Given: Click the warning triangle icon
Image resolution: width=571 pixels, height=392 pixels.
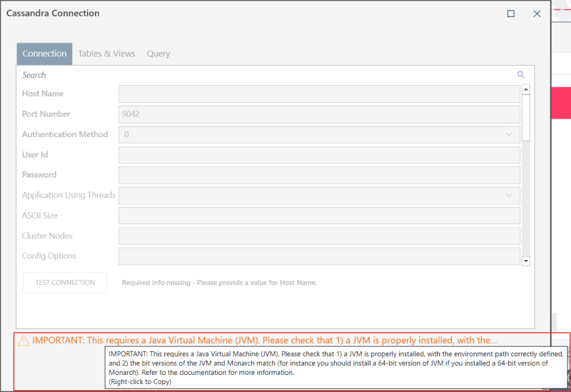Looking at the screenshot, I should click(24, 341).
